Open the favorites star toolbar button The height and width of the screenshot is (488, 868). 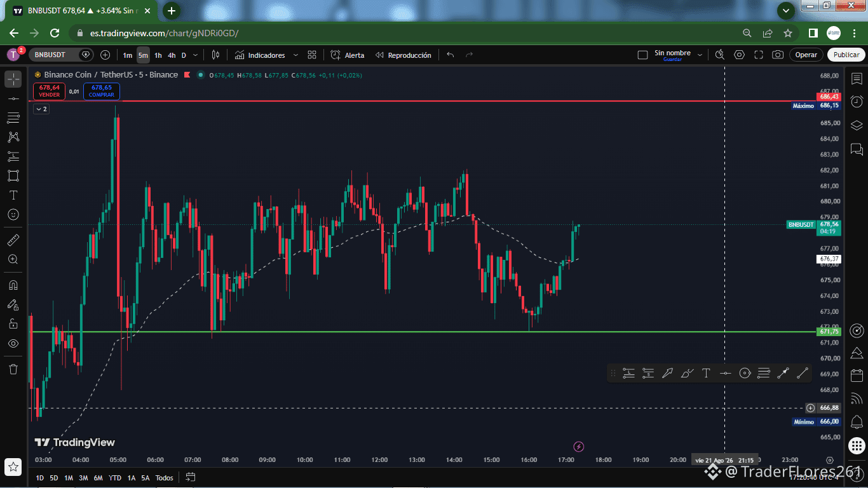coord(13,467)
